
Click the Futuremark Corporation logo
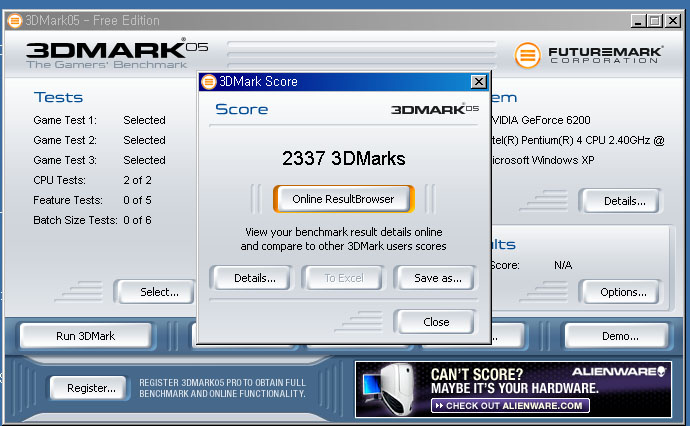[x=589, y=55]
